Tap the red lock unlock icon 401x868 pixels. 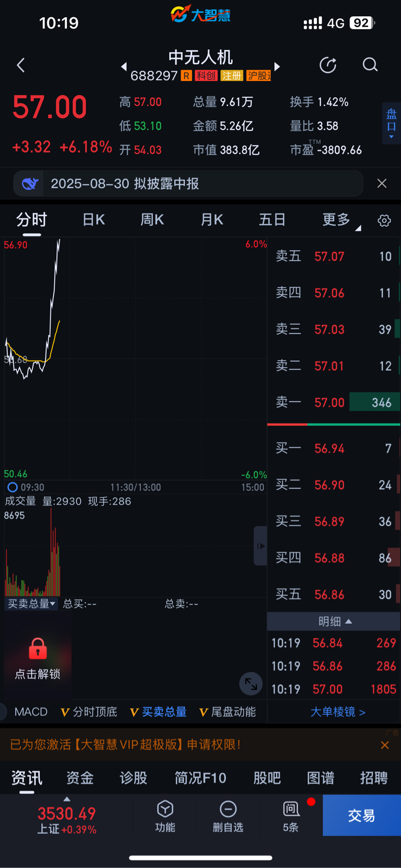click(38, 649)
